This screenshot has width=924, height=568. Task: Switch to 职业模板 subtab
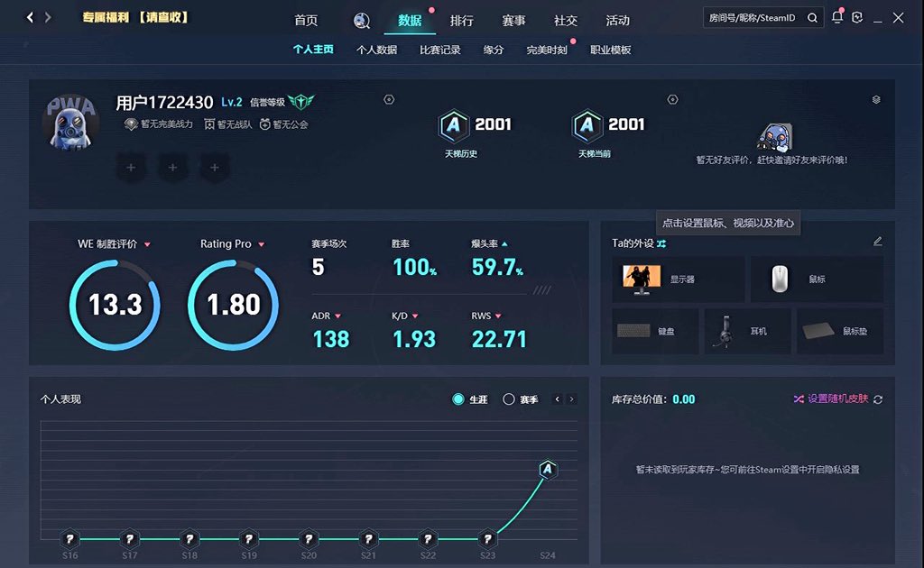coord(611,50)
